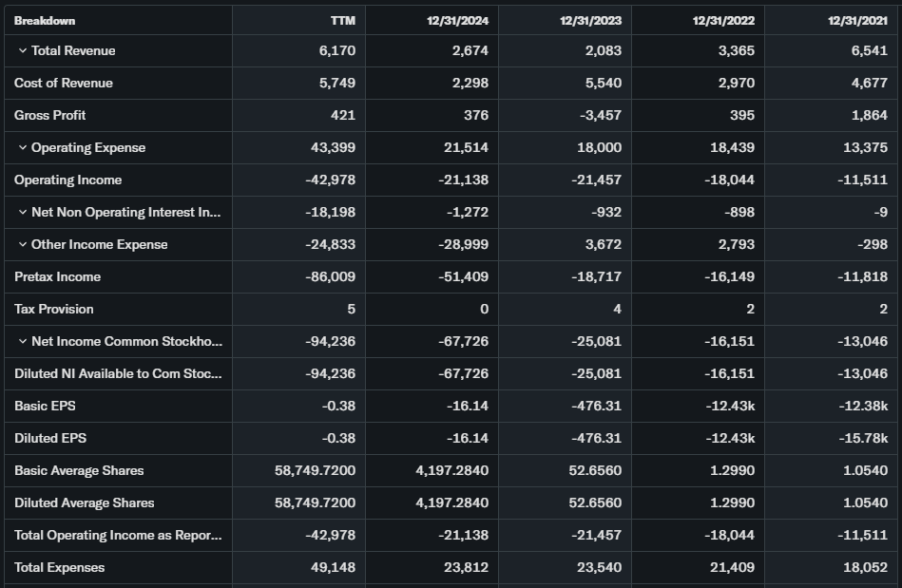The image size is (902, 588).
Task: Select the 12/31/2023 column header
Action: (590, 20)
